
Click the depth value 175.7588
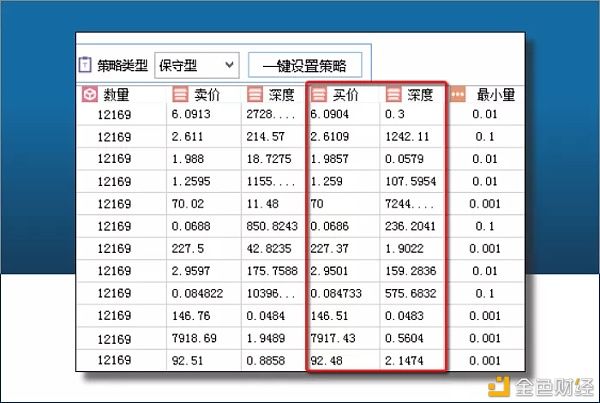click(272, 271)
